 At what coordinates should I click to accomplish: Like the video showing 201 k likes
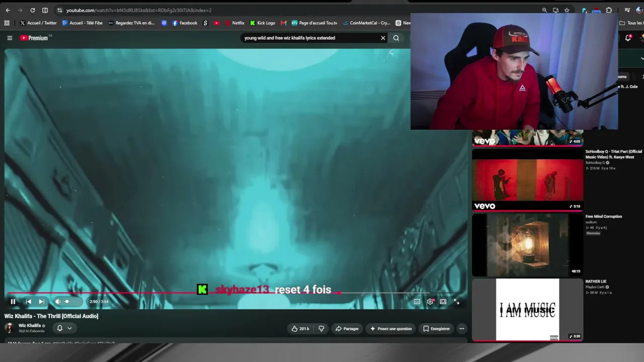(x=300, y=329)
